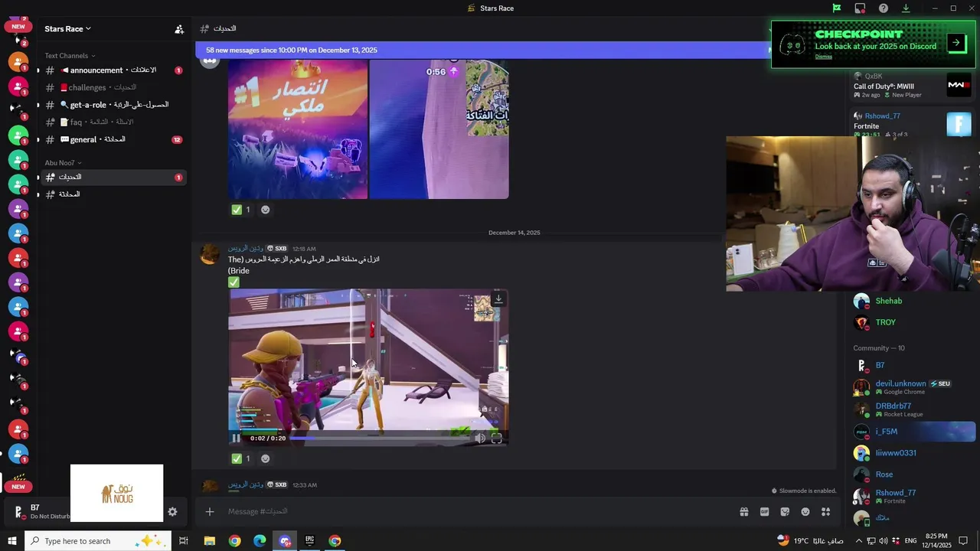Toggle check mark reaction under top images
The height and width of the screenshot is (551, 980).
(x=241, y=210)
